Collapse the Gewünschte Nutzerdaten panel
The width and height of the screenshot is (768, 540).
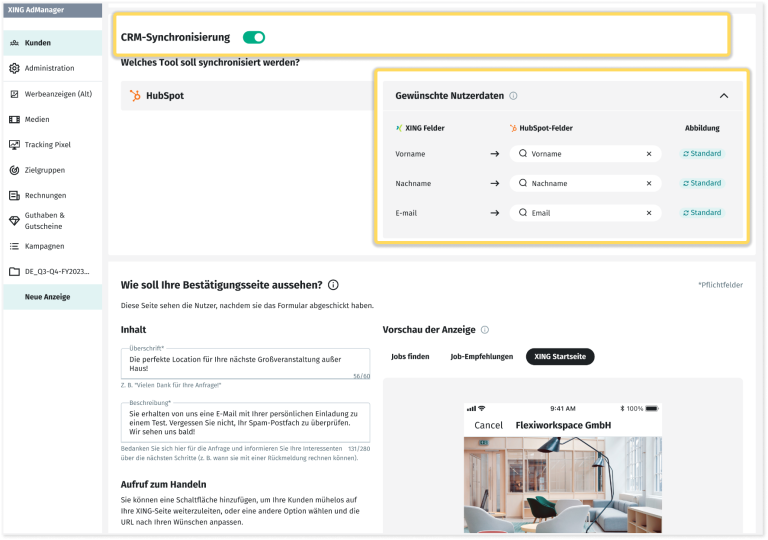click(724, 96)
